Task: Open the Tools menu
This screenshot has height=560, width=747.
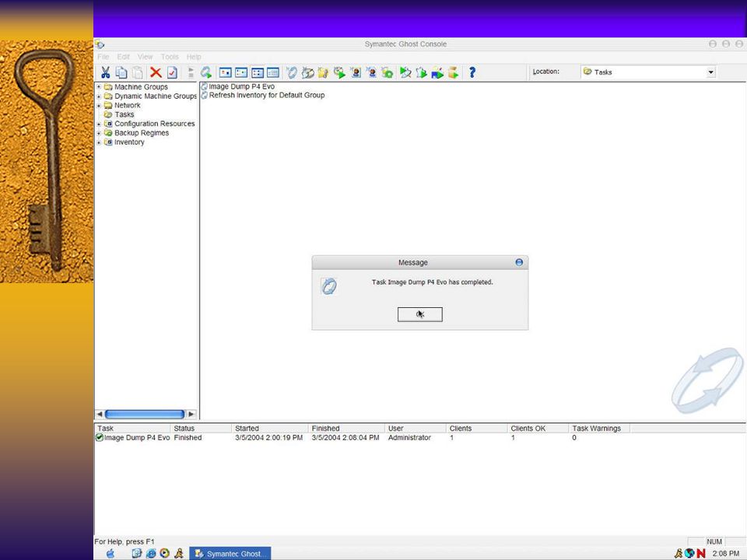Action: 170,57
